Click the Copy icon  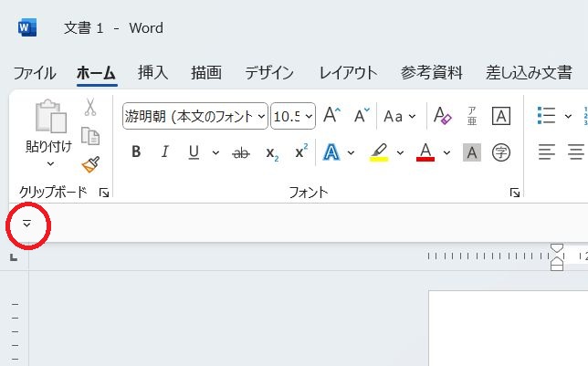pos(90,136)
